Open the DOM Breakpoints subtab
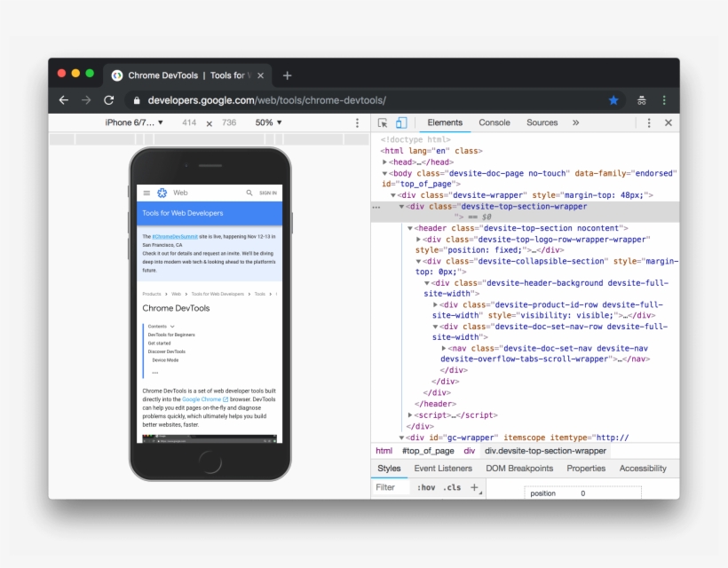Screen dimensions: 728x568 point(519,469)
